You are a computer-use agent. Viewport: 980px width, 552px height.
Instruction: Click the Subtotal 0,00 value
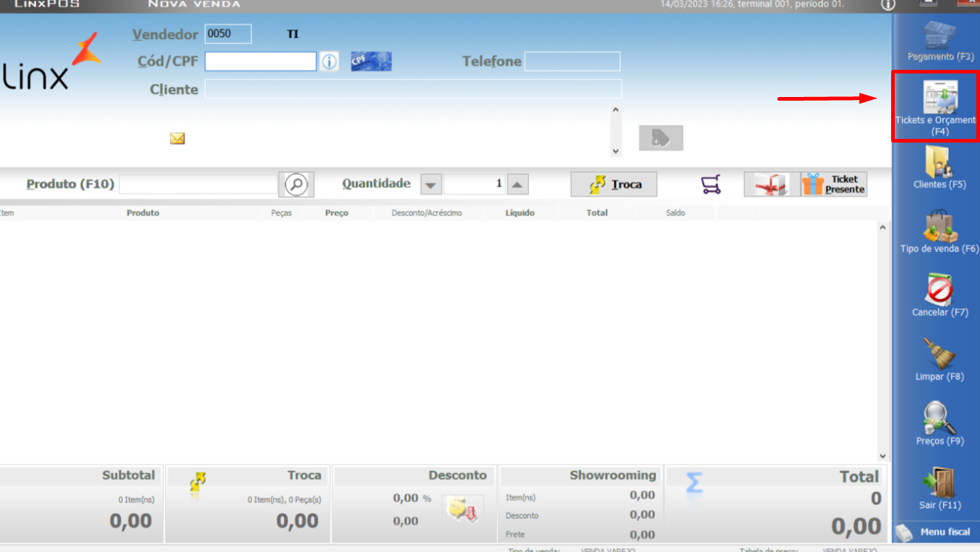pos(131,521)
